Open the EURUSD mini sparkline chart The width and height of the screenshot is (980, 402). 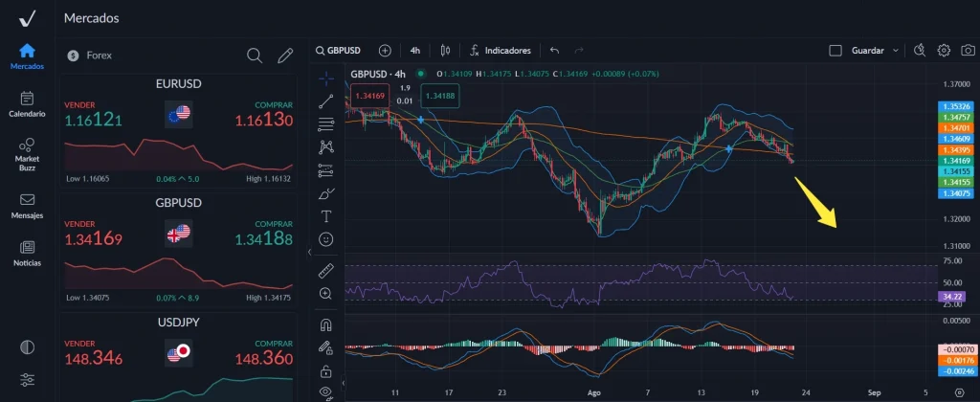[x=179, y=154]
